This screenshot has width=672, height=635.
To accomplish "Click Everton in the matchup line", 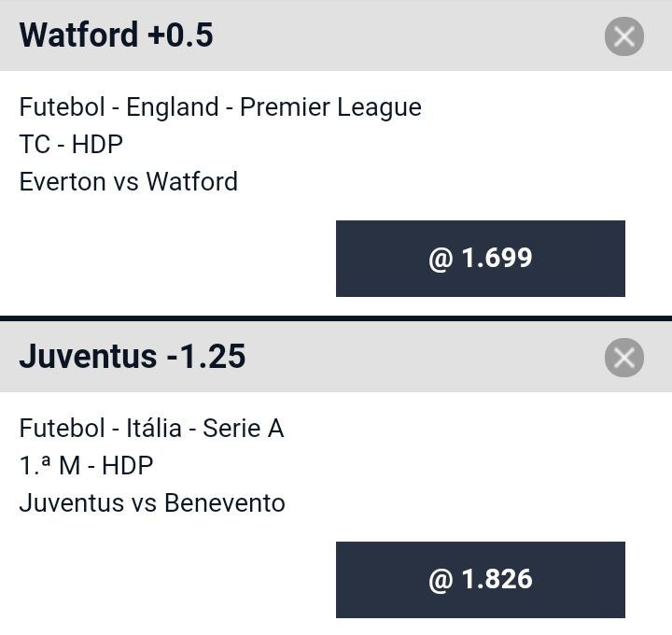I will click(62, 181).
